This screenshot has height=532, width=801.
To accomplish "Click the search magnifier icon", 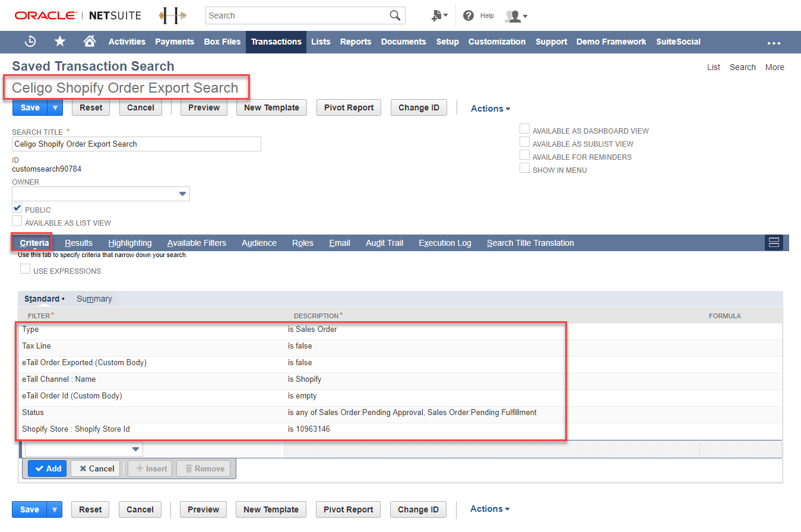I will [395, 15].
